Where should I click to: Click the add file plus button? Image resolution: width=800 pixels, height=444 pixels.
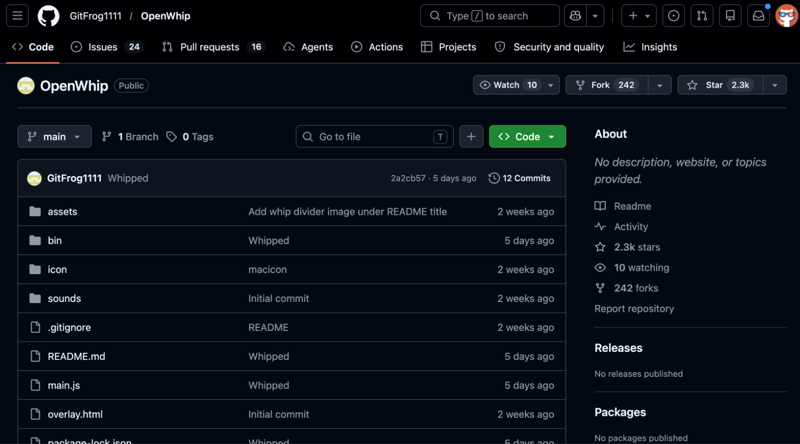[471, 136]
